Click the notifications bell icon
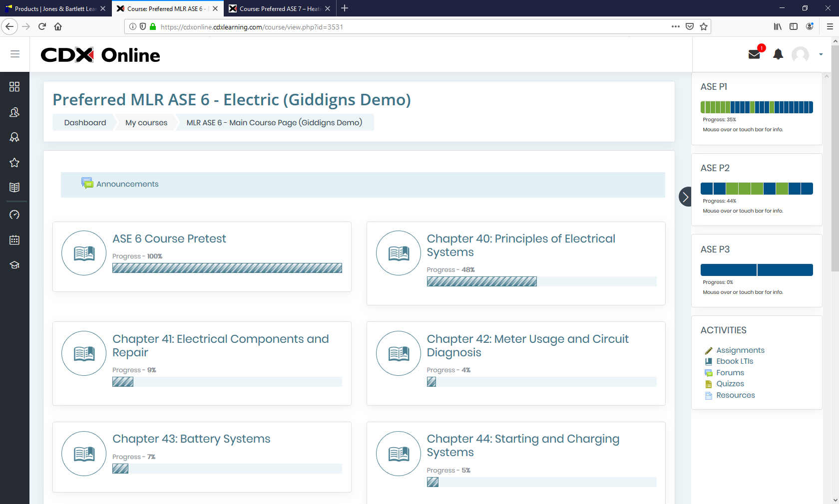Screen dimensions: 839x504 pyautogui.click(x=778, y=54)
